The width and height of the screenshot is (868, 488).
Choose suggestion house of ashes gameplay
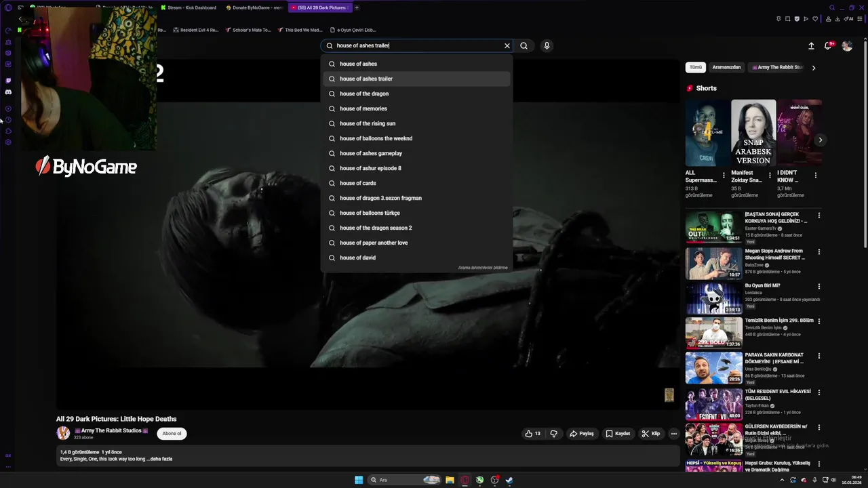point(416,153)
